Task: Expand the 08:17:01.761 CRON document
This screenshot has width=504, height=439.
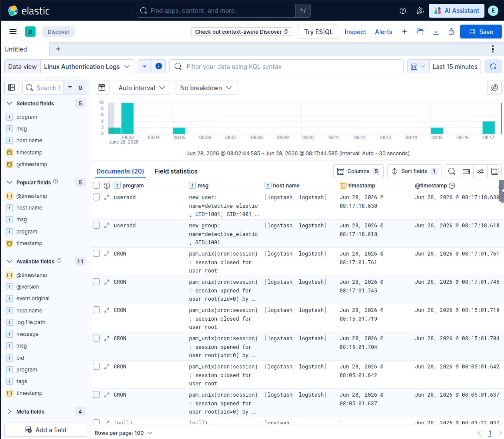Action: [x=107, y=254]
